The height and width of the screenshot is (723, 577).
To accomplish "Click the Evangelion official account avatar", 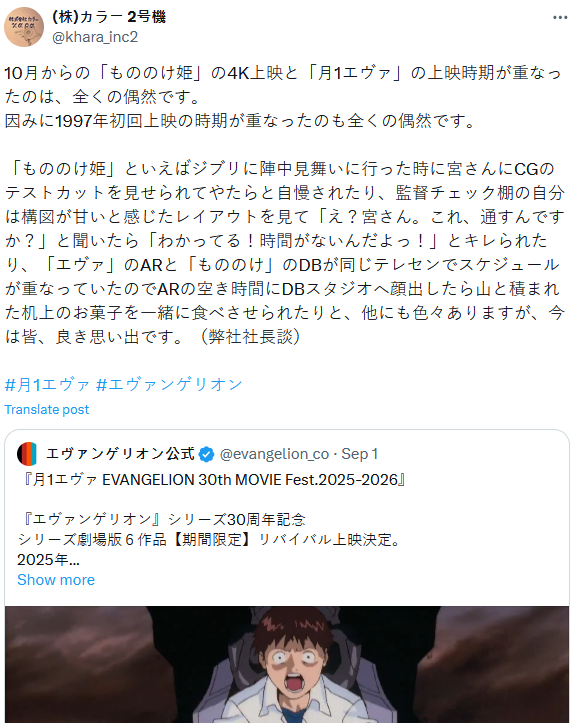I will pos(27,454).
